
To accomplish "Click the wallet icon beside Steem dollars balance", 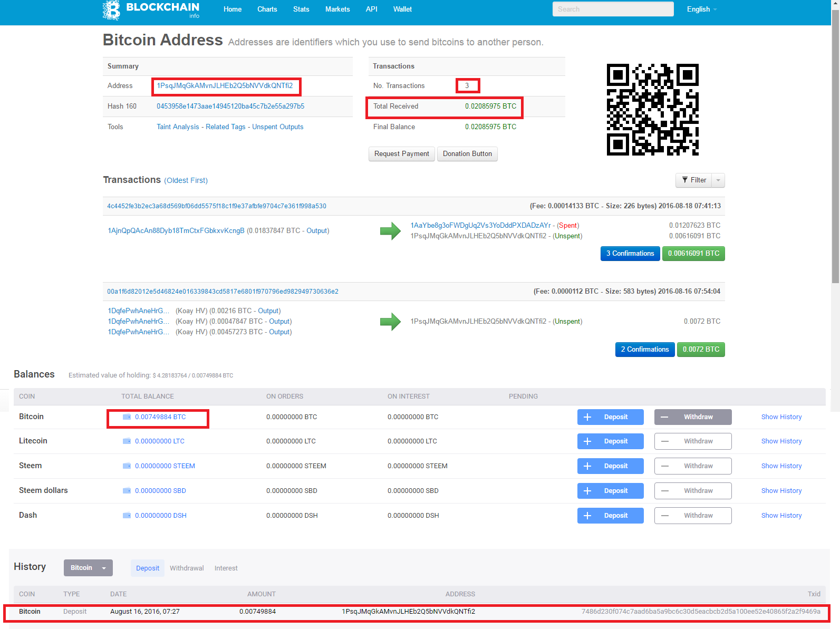I will coord(127,491).
